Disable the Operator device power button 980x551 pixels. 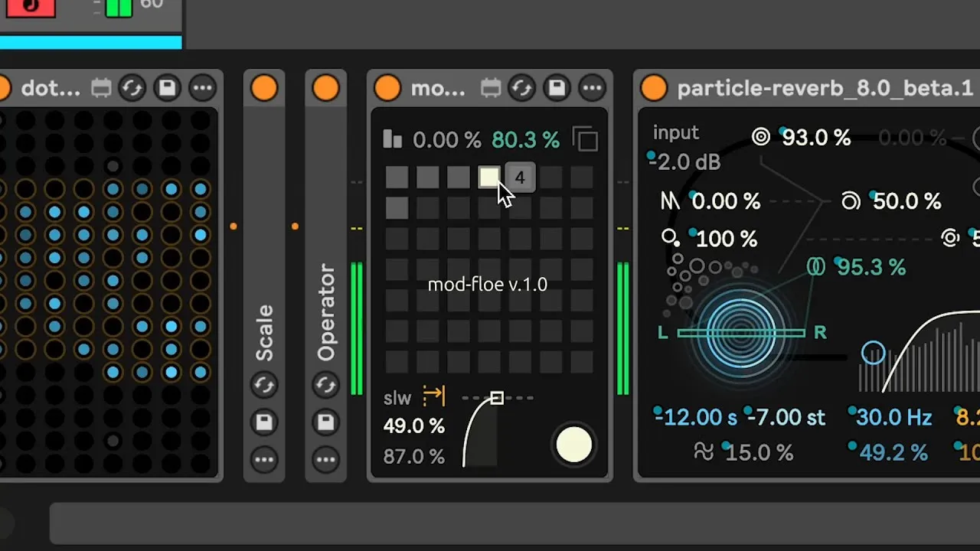(325, 88)
